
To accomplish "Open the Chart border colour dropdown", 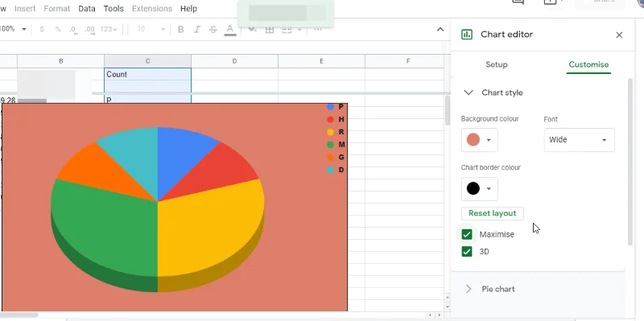I will point(479,189).
